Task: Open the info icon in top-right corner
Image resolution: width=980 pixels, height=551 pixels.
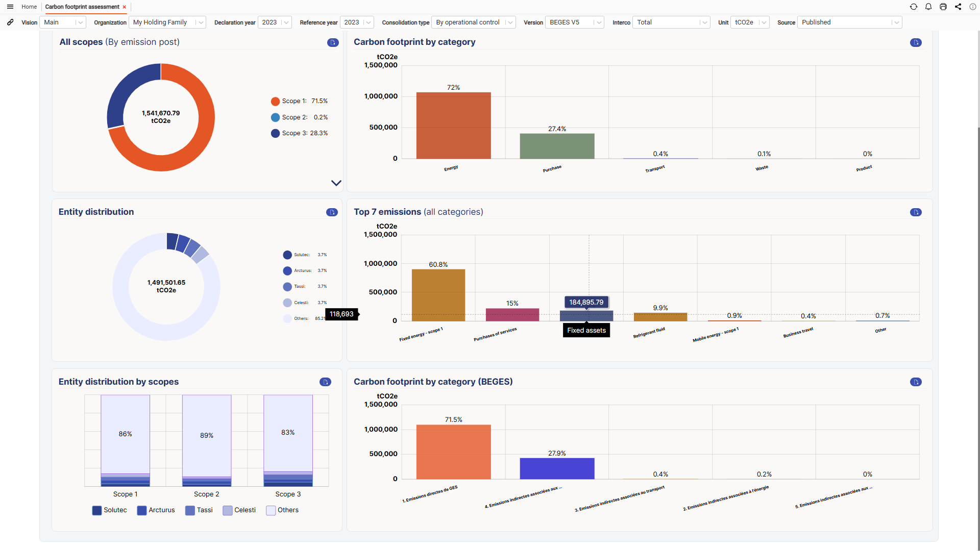Action: coord(973,7)
